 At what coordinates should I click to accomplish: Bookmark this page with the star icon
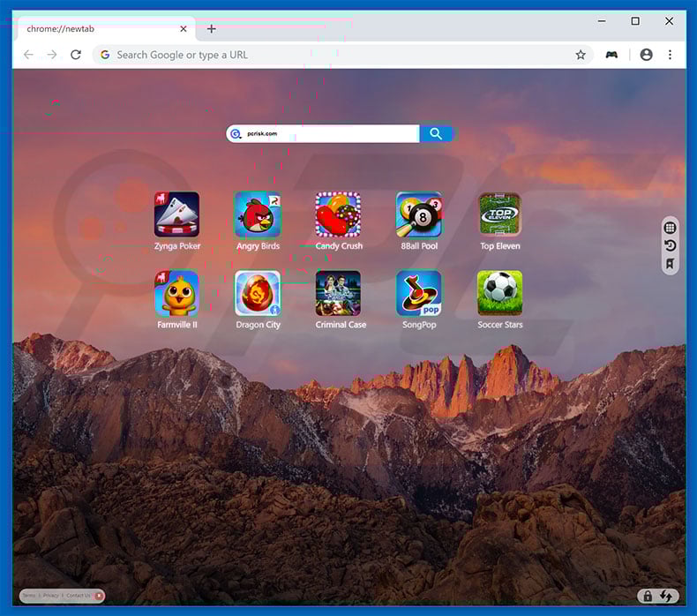pyautogui.click(x=581, y=55)
